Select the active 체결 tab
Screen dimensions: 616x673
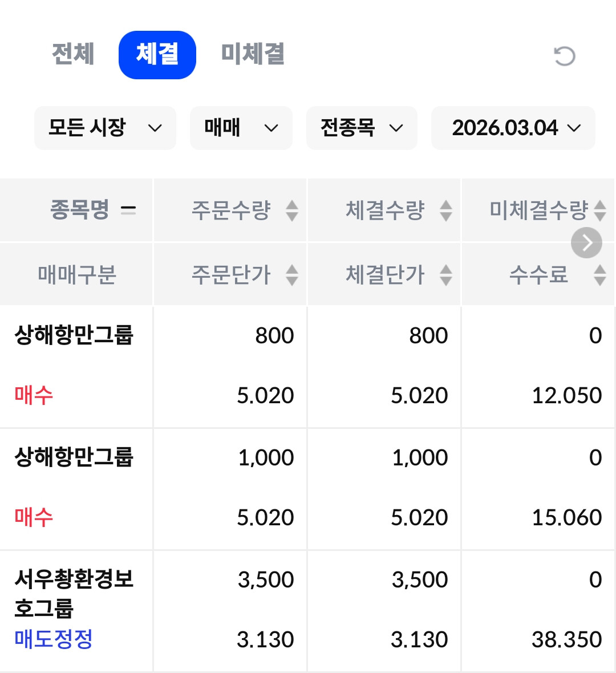[157, 55]
